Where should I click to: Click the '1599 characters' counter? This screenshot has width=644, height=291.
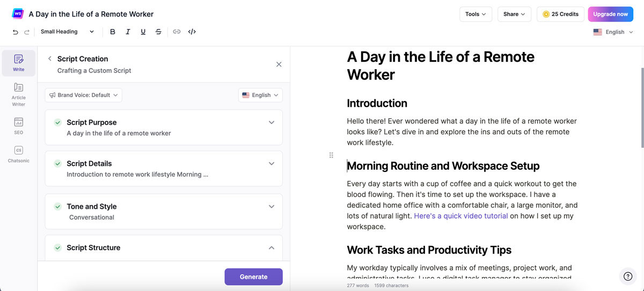[x=391, y=286]
